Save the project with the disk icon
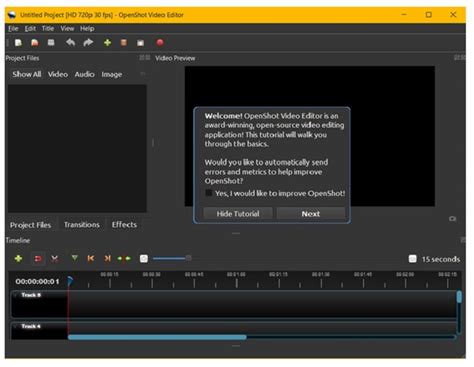The image size is (474, 367). 51,43
